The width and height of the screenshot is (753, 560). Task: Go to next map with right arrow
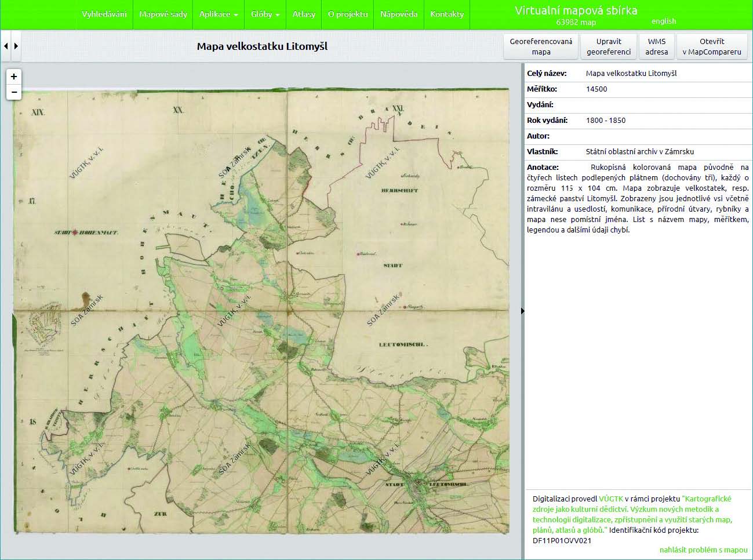point(16,46)
